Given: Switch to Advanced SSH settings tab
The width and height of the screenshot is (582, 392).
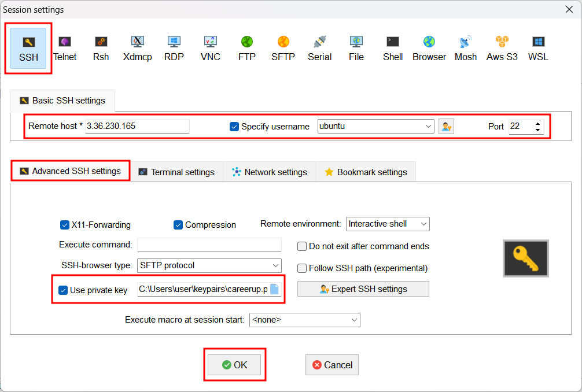Looking at the screenshot, I should coord(71,171).
